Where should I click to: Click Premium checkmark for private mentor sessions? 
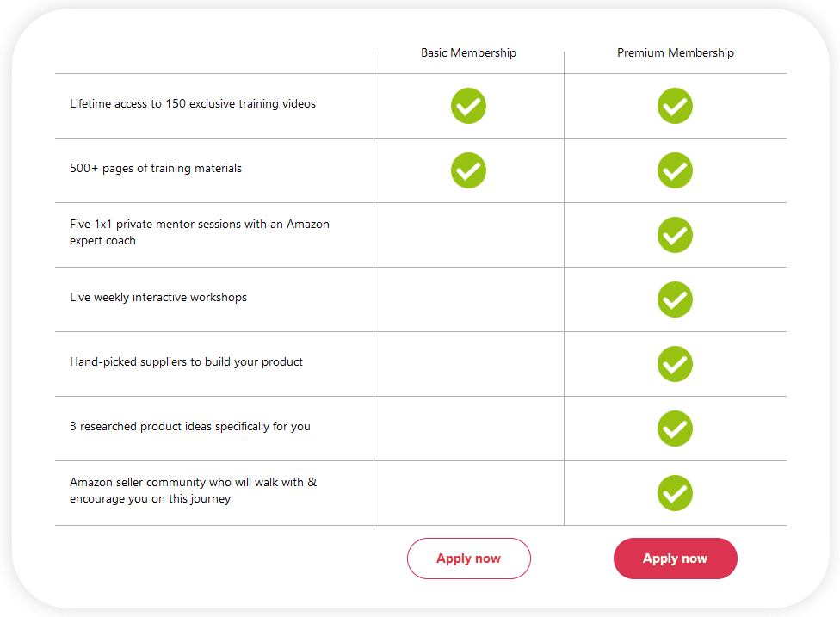(675, 235)
